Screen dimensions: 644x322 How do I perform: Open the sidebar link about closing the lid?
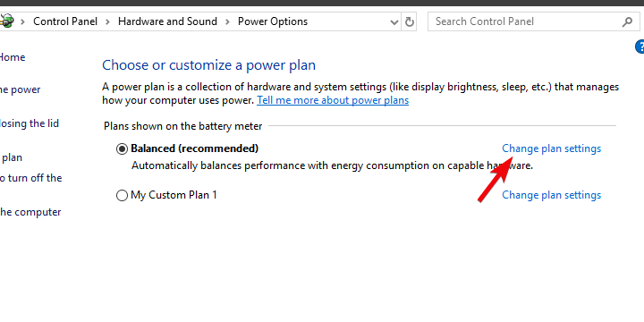click(x=30, y=123)
